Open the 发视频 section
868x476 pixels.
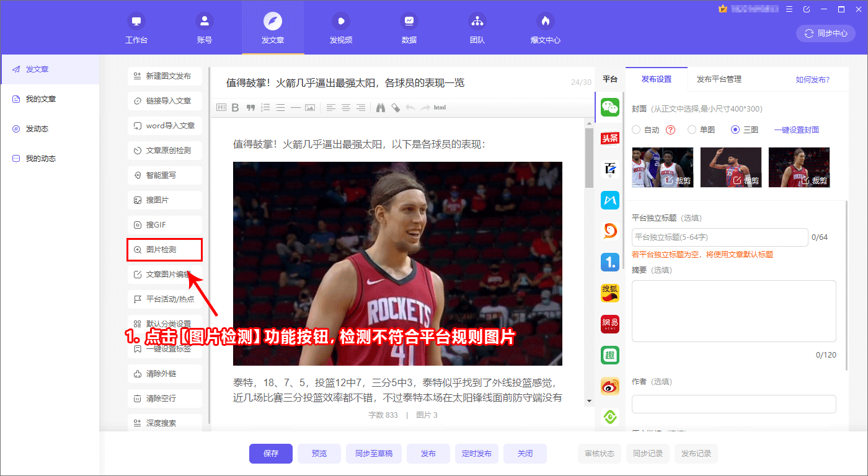[x=340, y=28]
